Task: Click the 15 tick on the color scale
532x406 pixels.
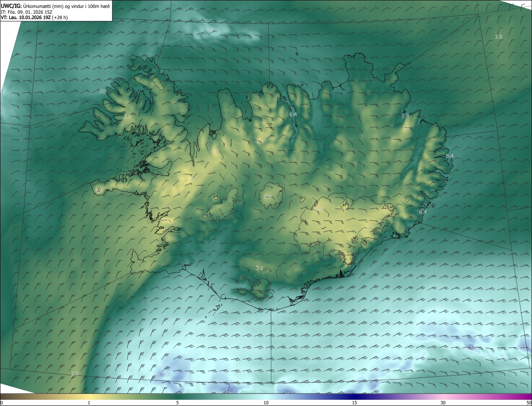Action: [355, 403]
